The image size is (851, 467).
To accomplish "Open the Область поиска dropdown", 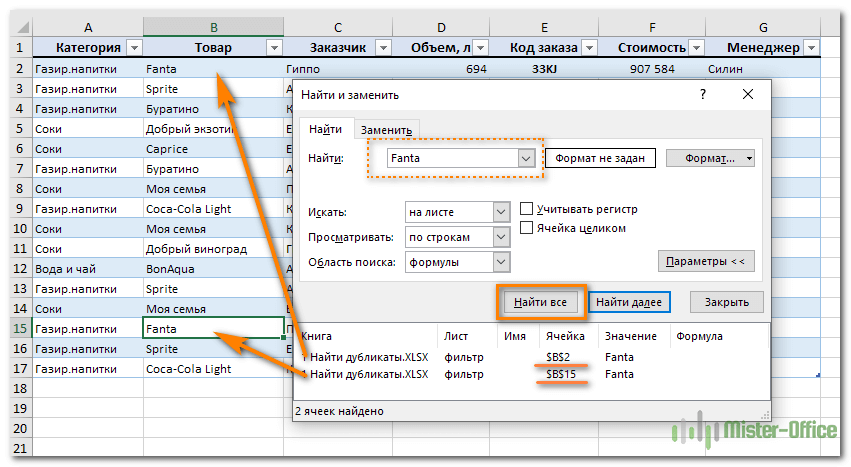I will tap(501, 262).
